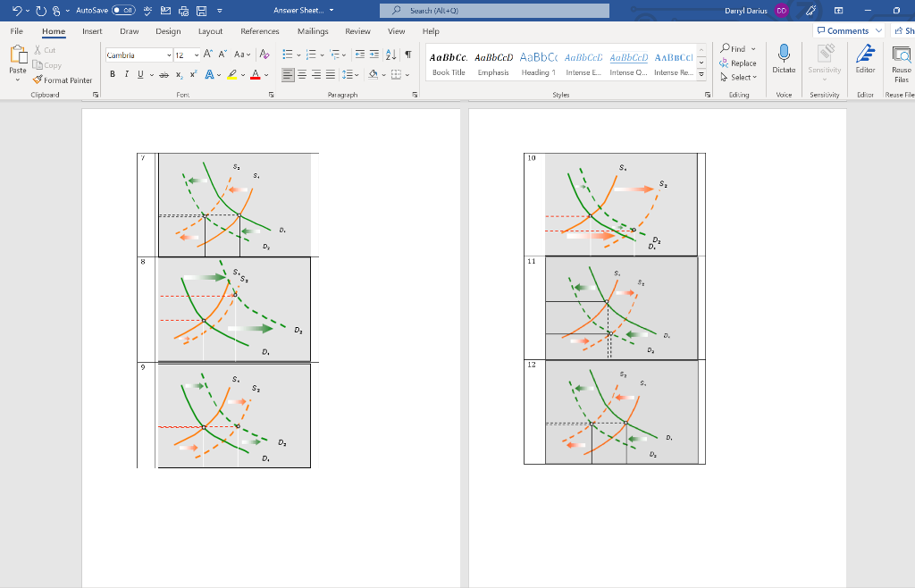This screenshot has height=588, width=915.
Task: Click Clear All Formatting icon
Action: pyautogui.click(x=264, y=55)
